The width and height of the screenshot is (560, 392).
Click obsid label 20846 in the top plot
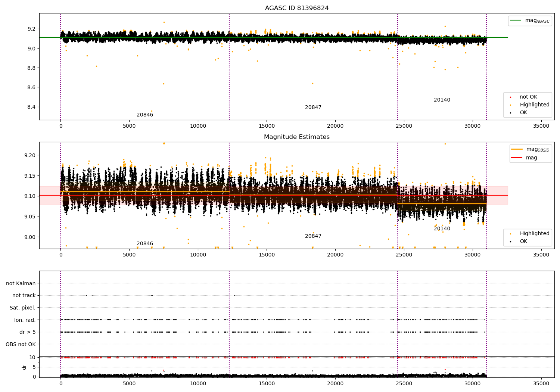coord(145,115)
